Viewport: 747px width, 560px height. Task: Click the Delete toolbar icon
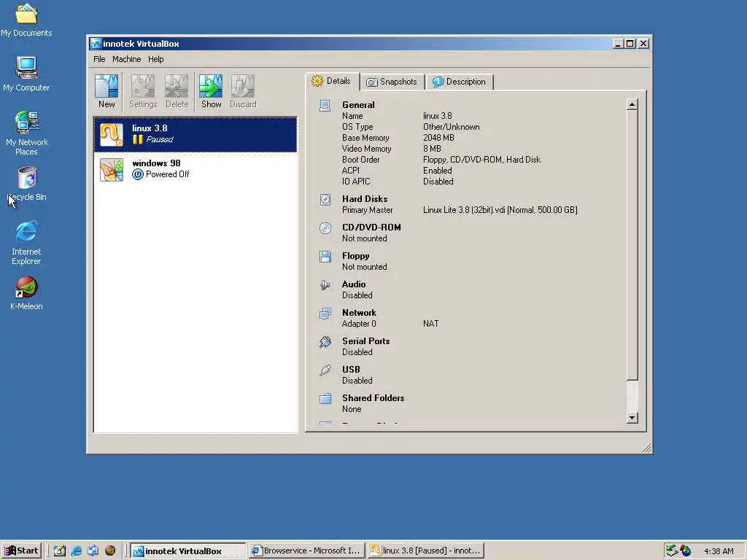coord(177,91)
